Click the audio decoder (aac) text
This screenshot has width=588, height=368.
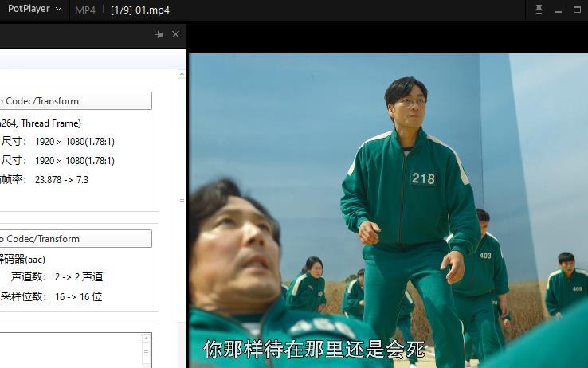click(22, 259)
